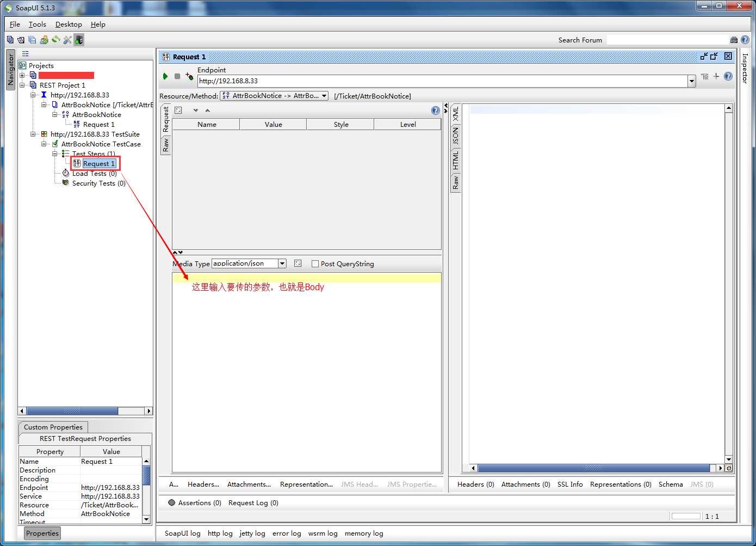This screenshot has width=756, height=546.
Task: Show the SSL Info tab
Action: click(x=570, y=484)
